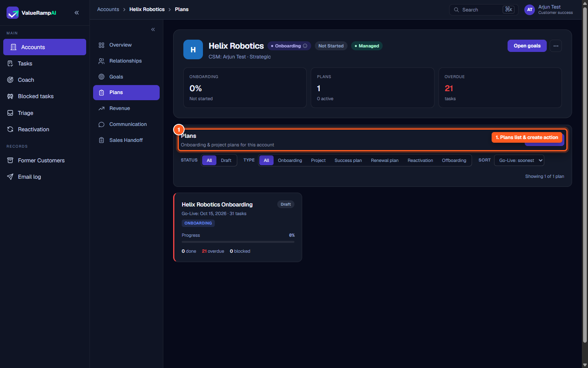Click the Former Customers archive icon

(x=10, y=160)
